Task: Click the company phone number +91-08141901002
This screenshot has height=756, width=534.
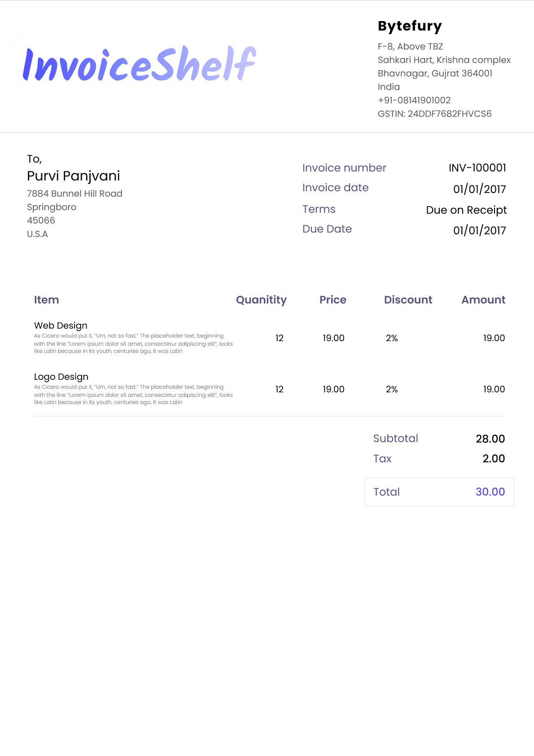Action: pos(414,101)
